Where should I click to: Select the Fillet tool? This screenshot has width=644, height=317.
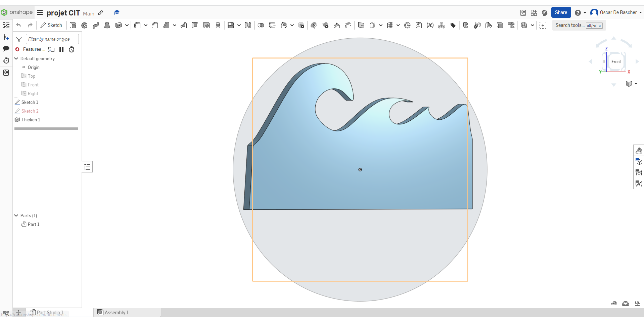pos(137,25)
